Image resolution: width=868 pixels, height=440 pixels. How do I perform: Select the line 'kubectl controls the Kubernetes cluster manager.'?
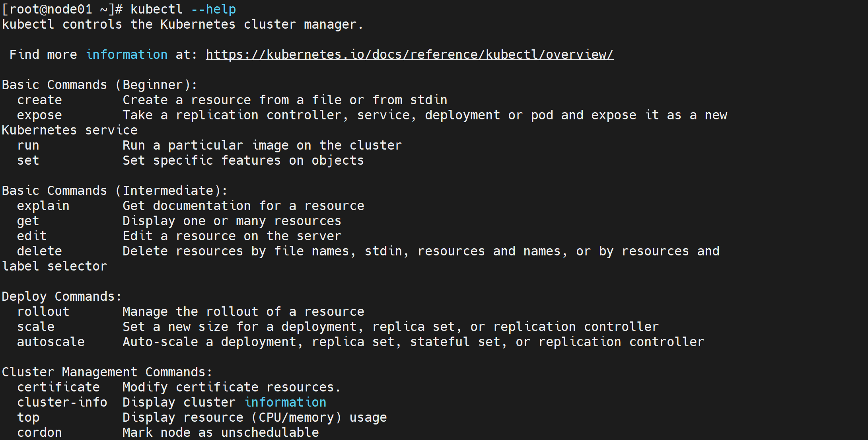click(183, 24)
